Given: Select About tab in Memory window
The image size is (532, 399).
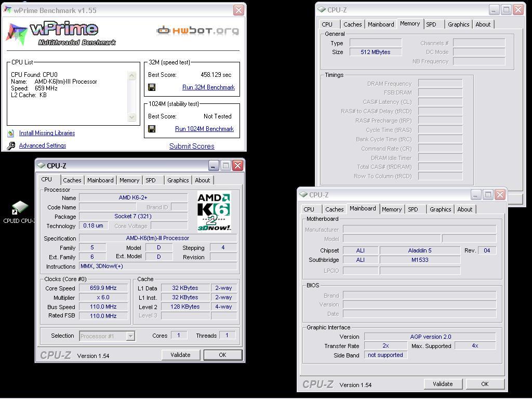Looking at the screenshot, I should 483,24.
